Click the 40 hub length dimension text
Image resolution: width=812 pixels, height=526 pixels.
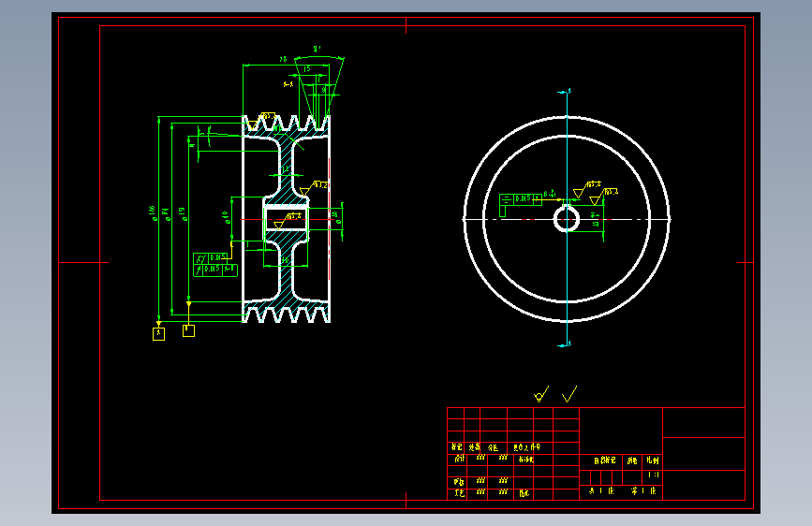pyautogui.click(x=286, y=260)
